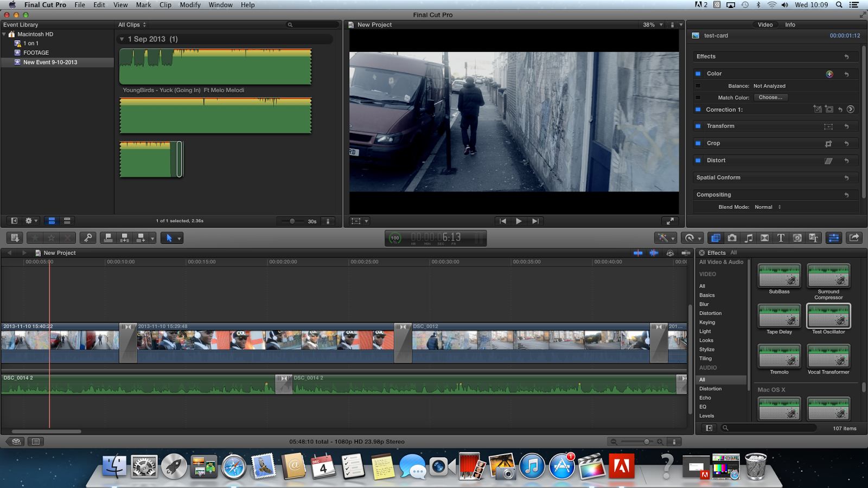The height and width of the screenshot is (488, 868).
Task: Open the Photos browser camera icon
Action: (x=732, y=238)
